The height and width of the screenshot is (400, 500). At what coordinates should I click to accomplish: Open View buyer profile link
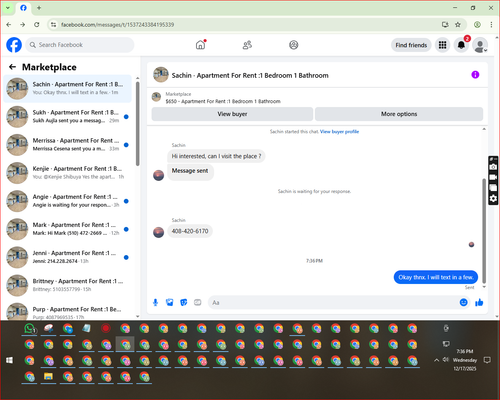tap(339, 132)
